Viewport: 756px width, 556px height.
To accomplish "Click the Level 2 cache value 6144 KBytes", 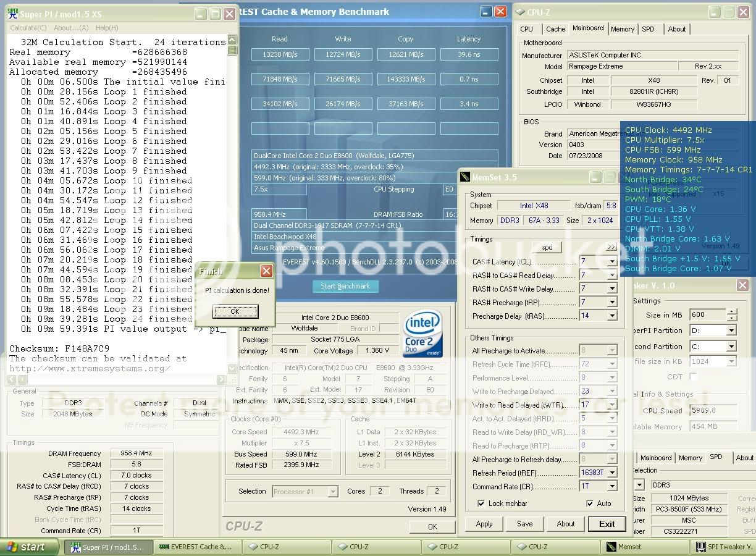I will (414, 454).
